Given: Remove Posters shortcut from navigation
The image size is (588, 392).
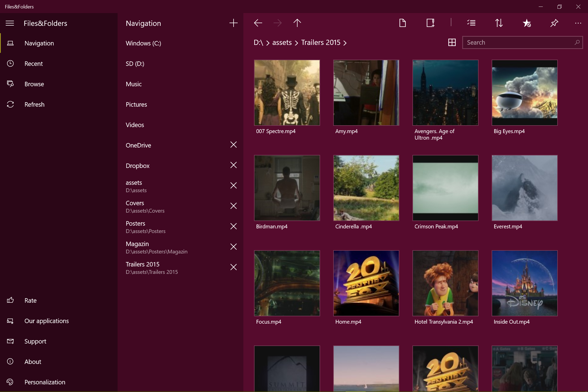Looking at the screenshot, I should coord(234,226).
